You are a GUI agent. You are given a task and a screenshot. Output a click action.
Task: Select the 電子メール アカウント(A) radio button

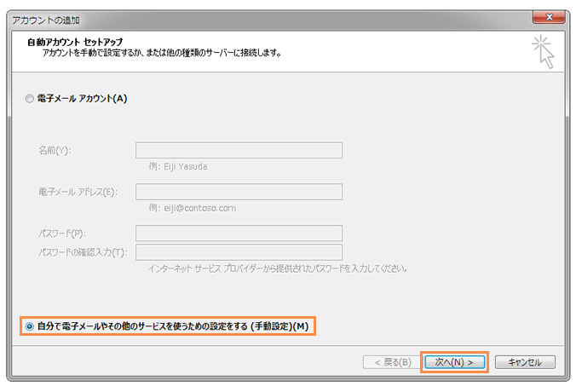click(x=31, y=99)
